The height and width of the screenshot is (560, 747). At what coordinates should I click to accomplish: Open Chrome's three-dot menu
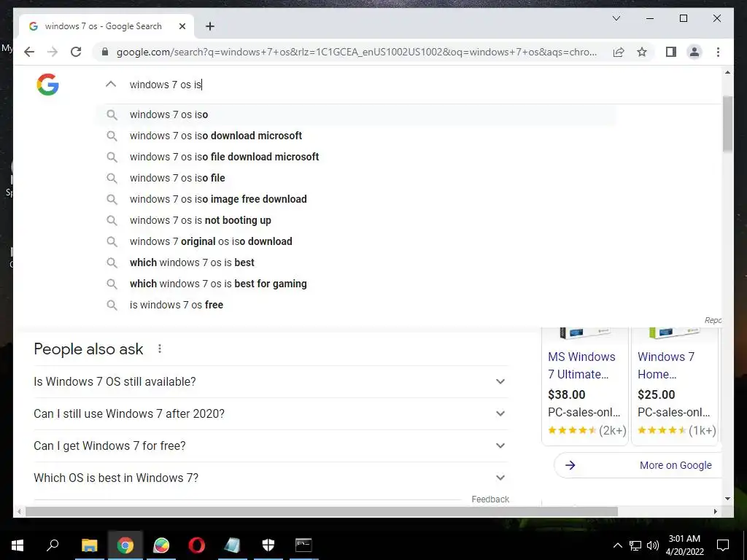(718, 52)
